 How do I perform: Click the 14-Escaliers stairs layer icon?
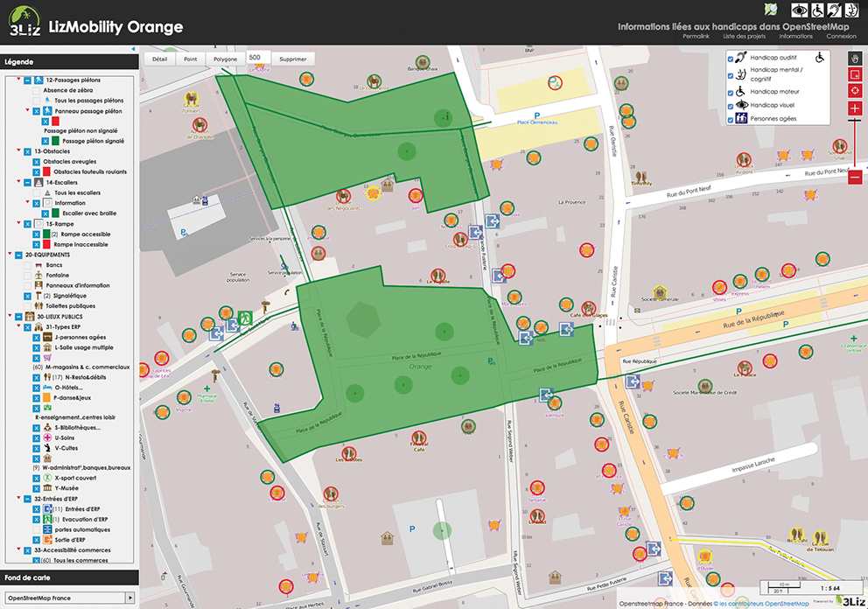click(x=38, y=182)
